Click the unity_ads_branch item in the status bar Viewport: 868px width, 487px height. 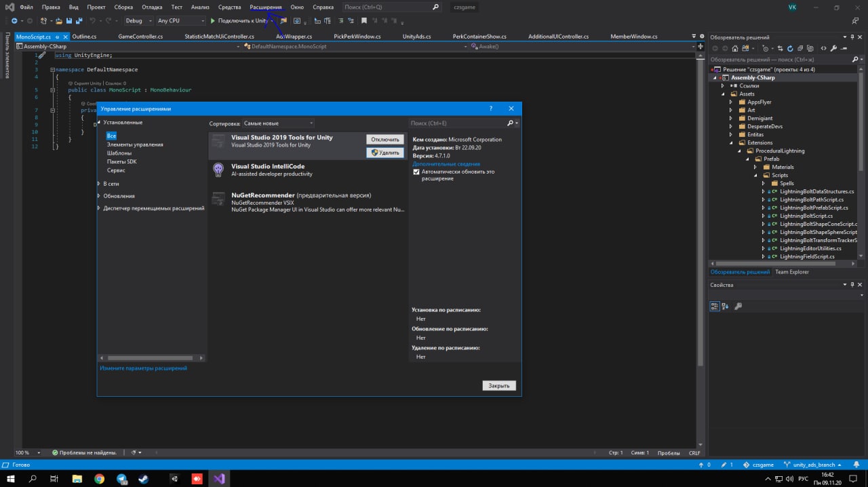point(814,465)
